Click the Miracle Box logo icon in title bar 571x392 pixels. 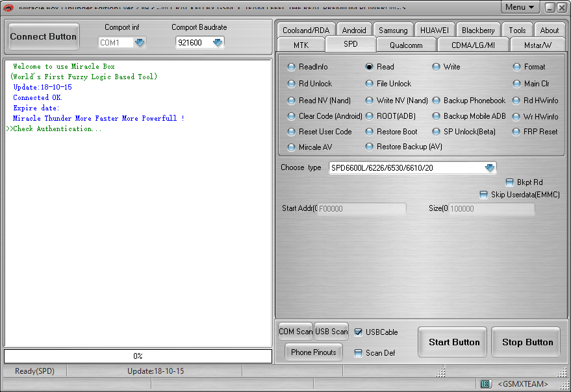coord(9,7)
